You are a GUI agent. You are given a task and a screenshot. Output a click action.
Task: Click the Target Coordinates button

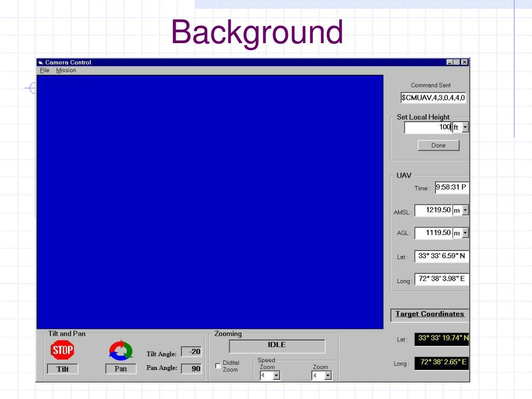point(430,314)
